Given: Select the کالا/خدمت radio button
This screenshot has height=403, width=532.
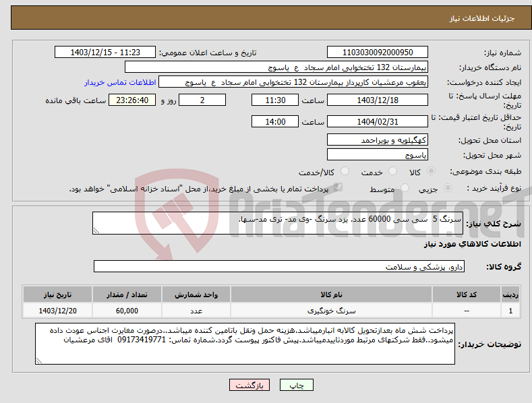Looking at the screenshot, I should (345, 171).
